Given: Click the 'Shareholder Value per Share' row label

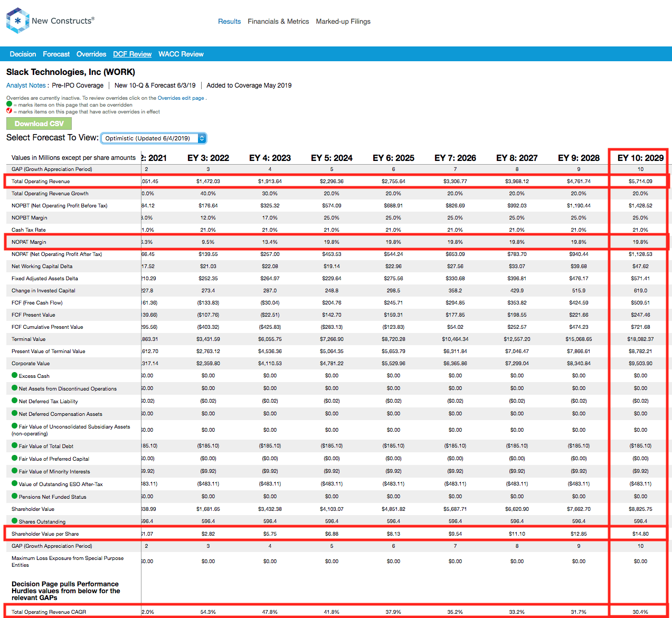Looking at the screenshot, I should (45, 534).
